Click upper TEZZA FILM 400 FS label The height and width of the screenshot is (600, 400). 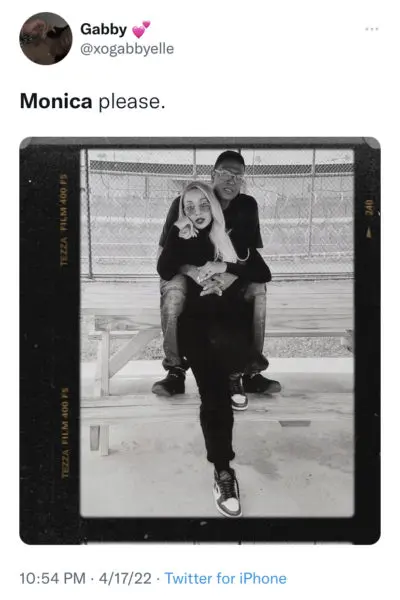coord(64,219)
